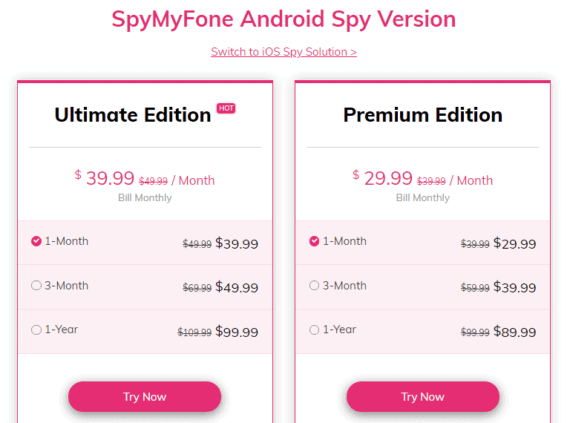Image resolution: width=570 pixels, height=423 pixels.
Task: Select Premium Edition 3-Month radio button
Action: (x=314, y=285)
